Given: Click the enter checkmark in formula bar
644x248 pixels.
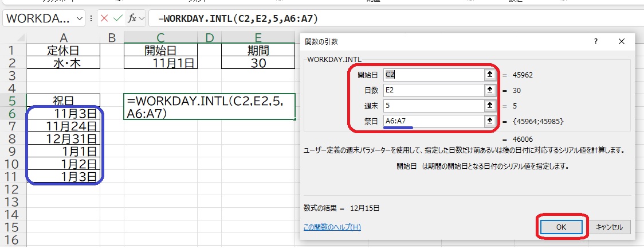Looking at the screenshot, I should [x=118, y=18].
